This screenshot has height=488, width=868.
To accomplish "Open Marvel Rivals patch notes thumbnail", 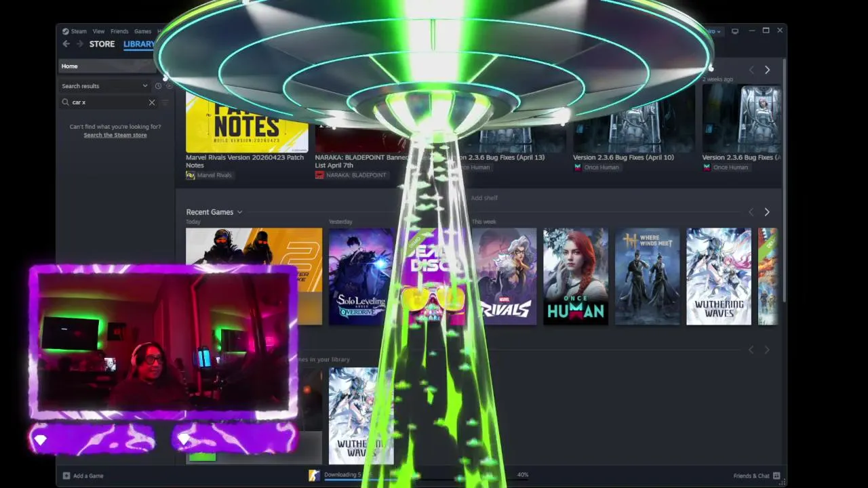I will (247, 123).
